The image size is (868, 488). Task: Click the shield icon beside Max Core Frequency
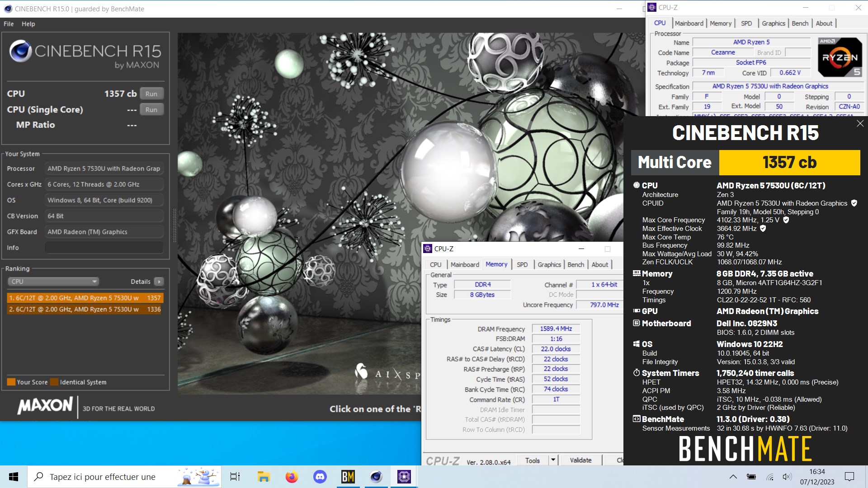[x=786, y=220]
